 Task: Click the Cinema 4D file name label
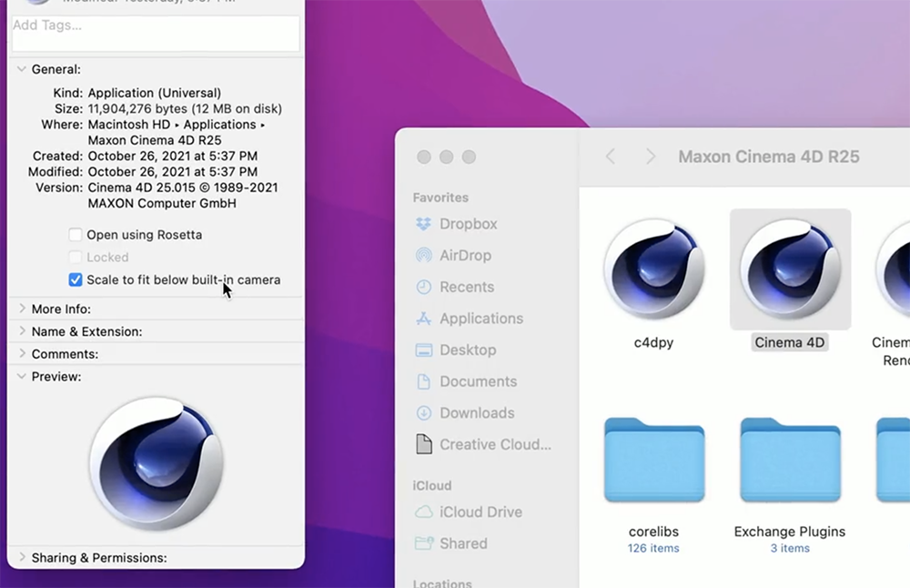790,342
